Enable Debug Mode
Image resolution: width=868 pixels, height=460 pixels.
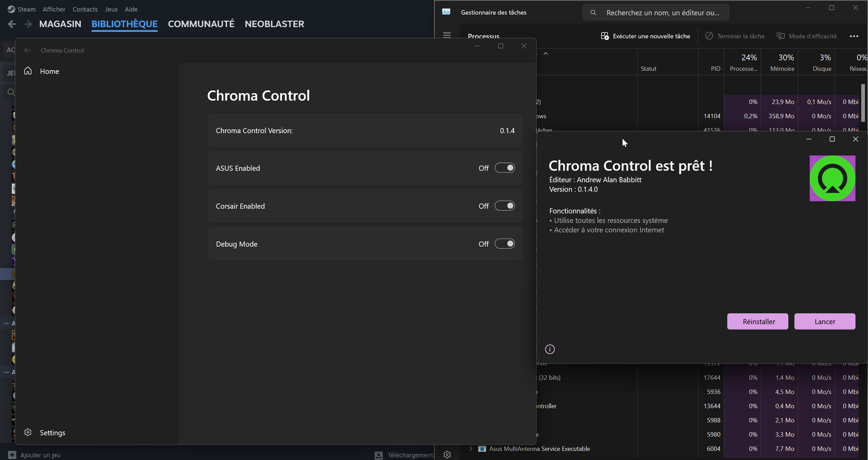pos(505,244)
